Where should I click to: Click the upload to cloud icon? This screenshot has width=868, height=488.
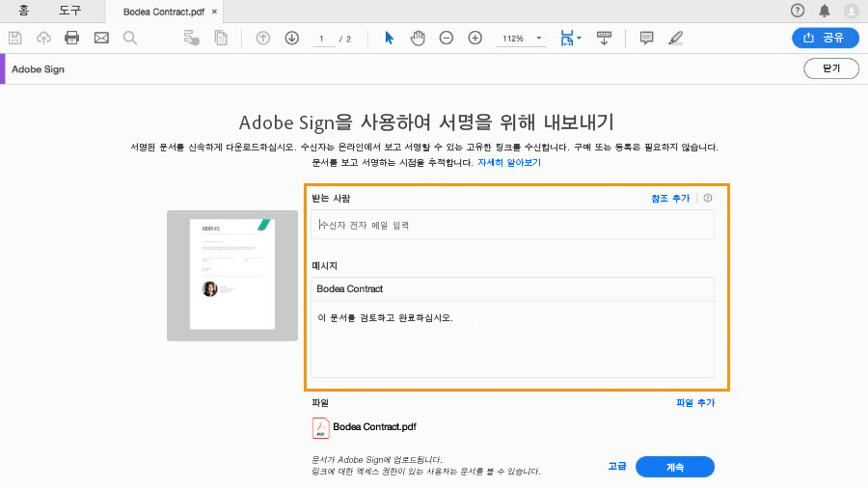tap(43, 38)
